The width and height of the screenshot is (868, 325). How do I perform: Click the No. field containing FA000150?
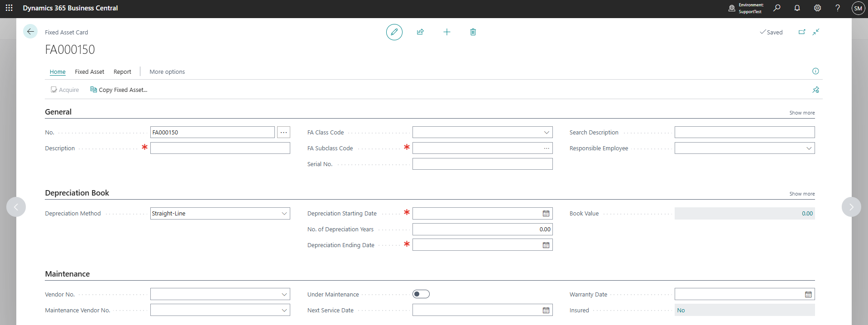tap(212, 132)
